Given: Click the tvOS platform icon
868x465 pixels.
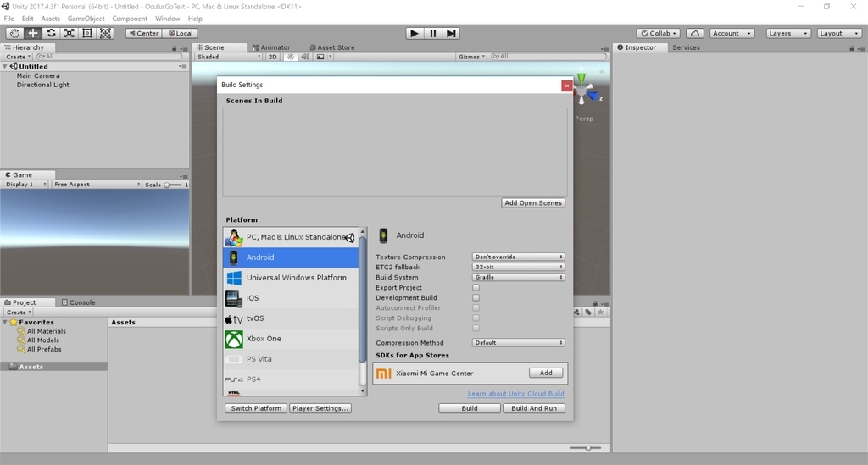Looking at the screenshot, I should coord(234,318).
